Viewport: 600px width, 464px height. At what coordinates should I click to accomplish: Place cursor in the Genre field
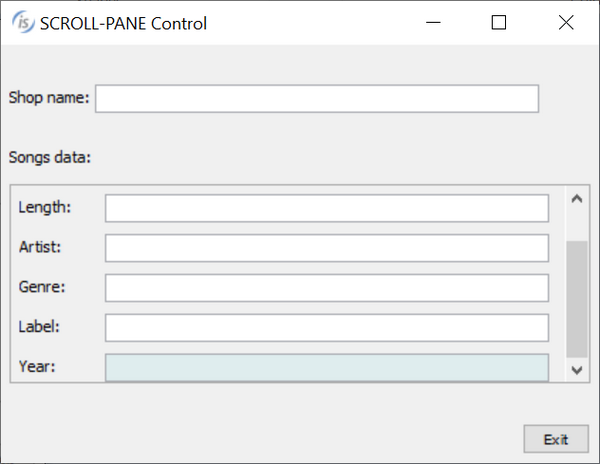click(x=326, y=288)
